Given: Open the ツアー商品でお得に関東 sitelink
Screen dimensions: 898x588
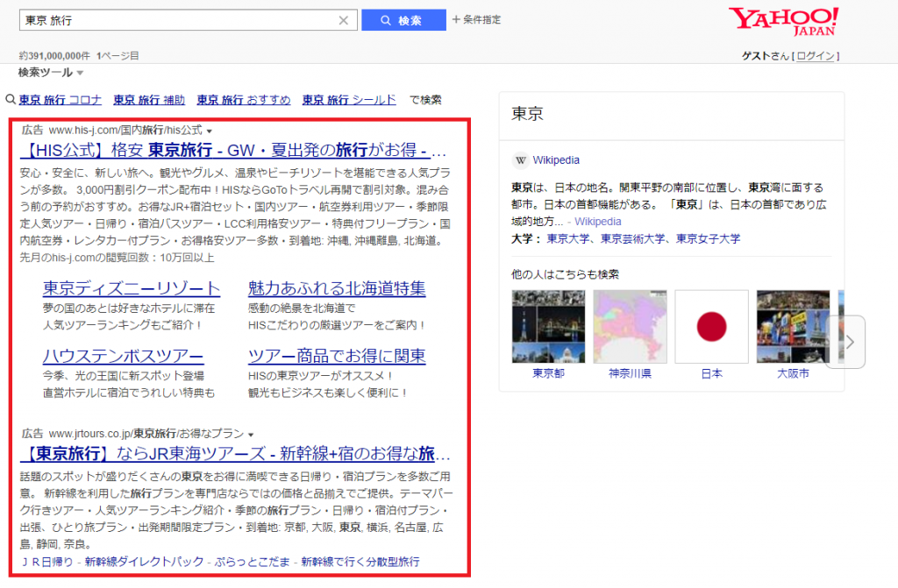Looking at the screenshot, I should point(337,356).
